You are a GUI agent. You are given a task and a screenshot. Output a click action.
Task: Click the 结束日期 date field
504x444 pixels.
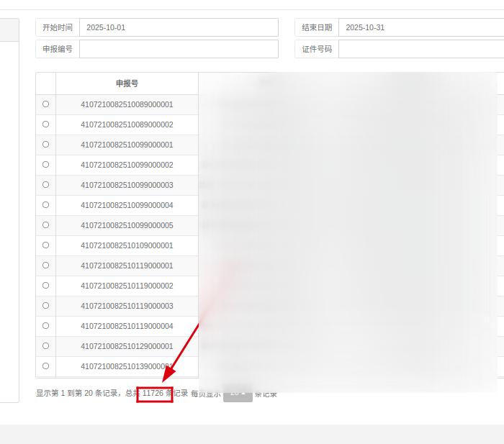point(420,27)
